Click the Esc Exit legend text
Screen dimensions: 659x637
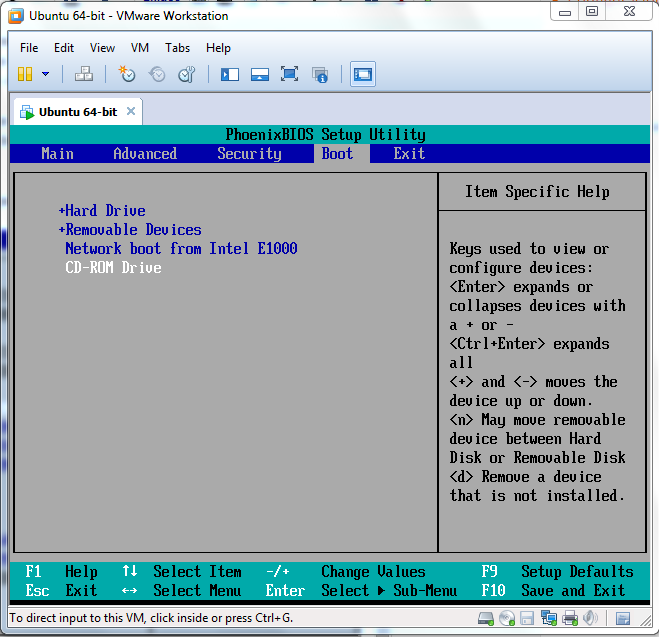(x=61, y=590)
